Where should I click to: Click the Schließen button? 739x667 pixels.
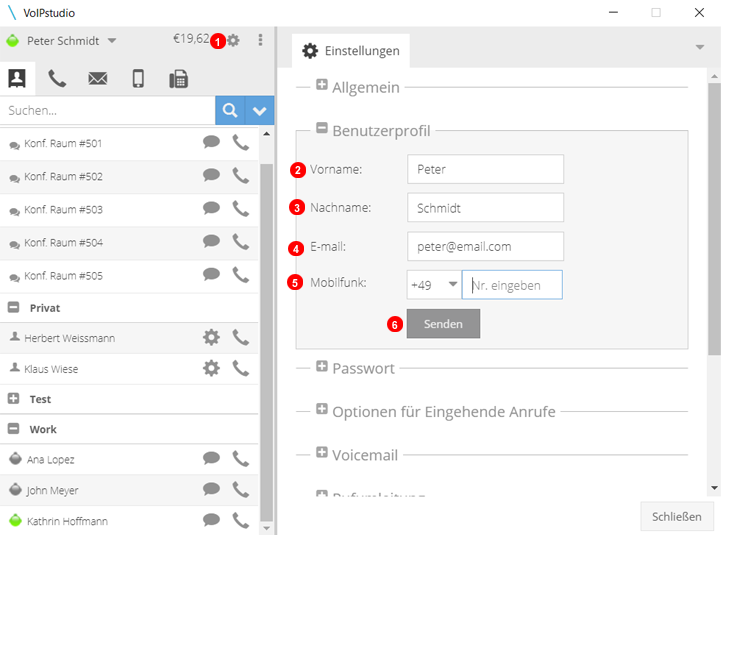[x=677, y=517]
